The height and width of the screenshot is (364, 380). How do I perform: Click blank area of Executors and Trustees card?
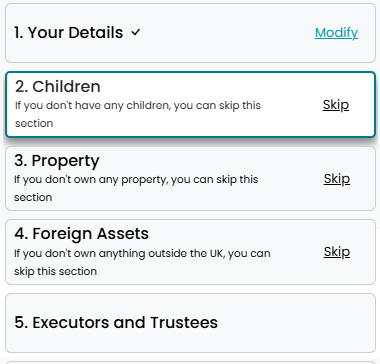pos(293,323)
